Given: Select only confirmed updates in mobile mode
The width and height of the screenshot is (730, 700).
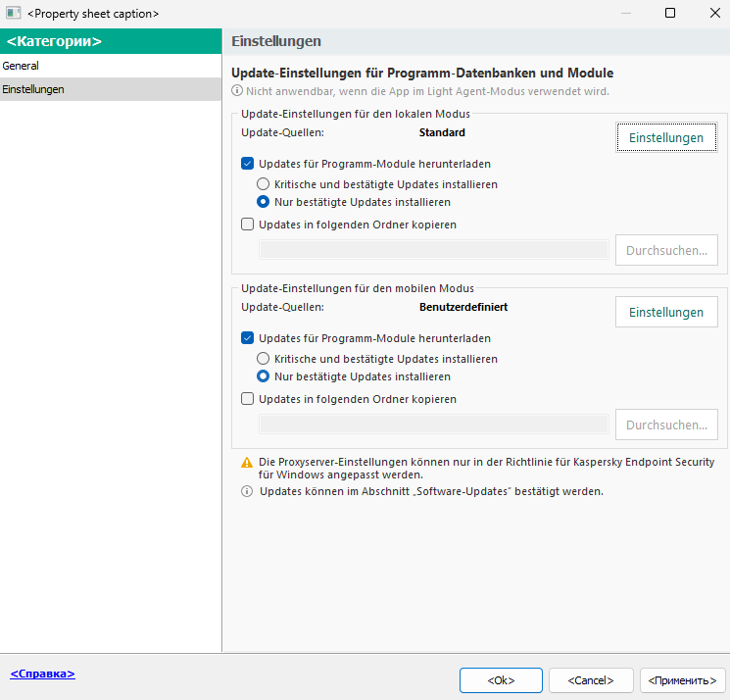Looking at the screenshot, I should (x=263, y=376).
